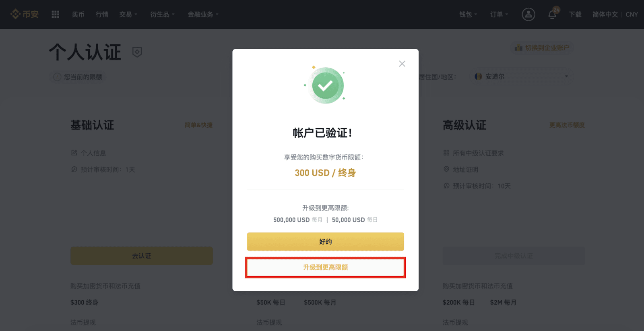Open the 钱包 wallet menu
Image resolution: width=644 pixels, height=331 pixels.
pos(469,14)
